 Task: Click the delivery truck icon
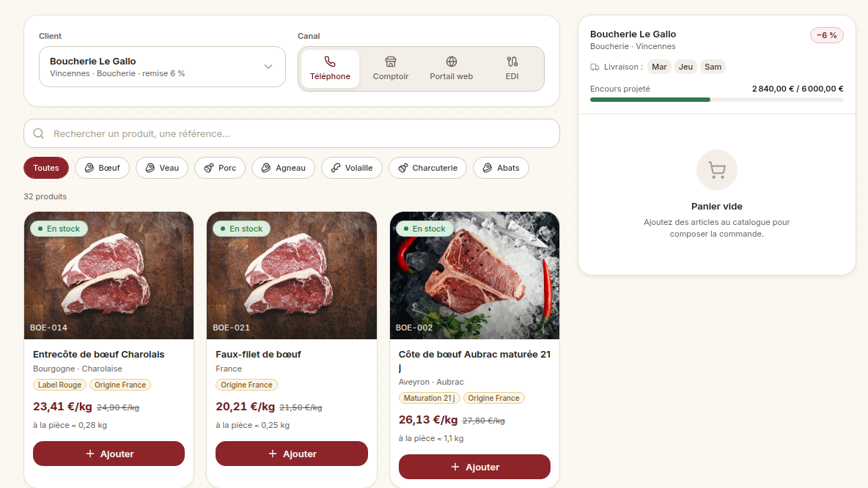pos(595,67)
